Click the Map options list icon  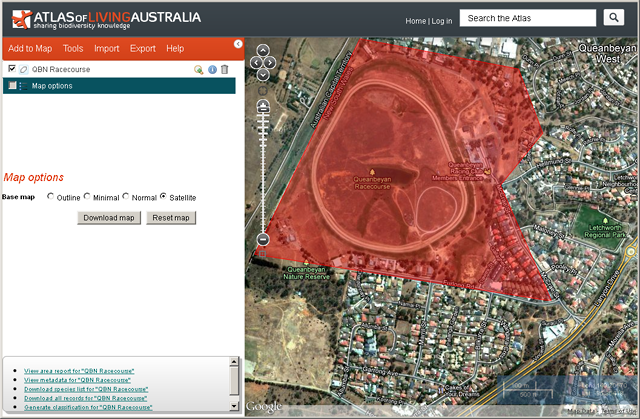tap(23, 86)
